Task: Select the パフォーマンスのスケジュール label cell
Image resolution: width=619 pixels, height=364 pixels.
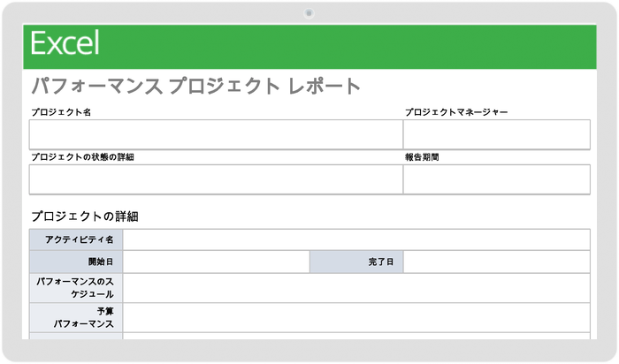Action: tap(76, 288)
